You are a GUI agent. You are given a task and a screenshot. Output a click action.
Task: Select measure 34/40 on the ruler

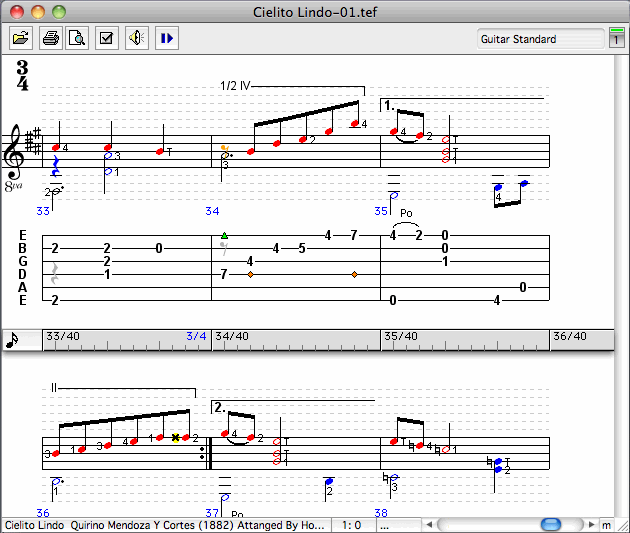pyautogui.click(x=232, y=336)
